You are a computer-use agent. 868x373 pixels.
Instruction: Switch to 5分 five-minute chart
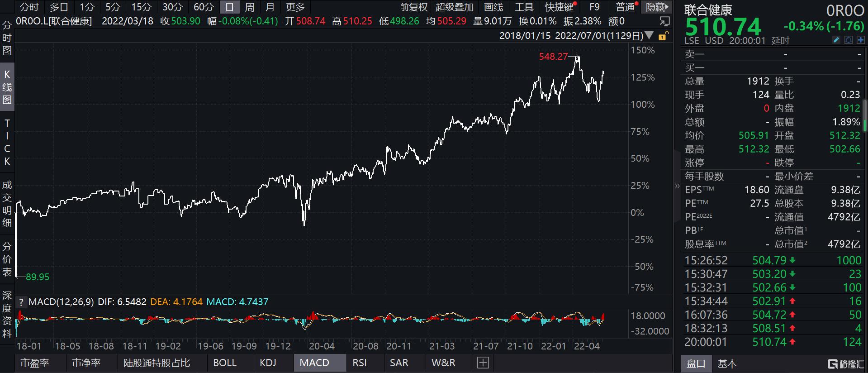pyautogui.click(x=113, y=7)
